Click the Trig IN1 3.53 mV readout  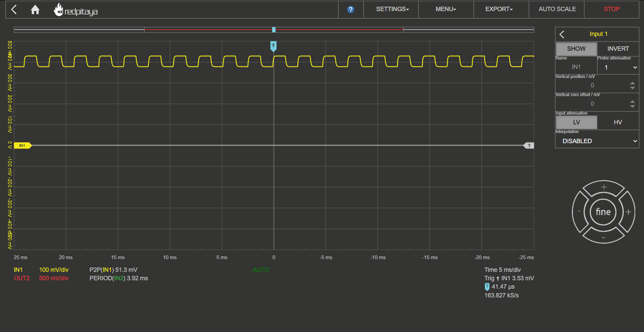tap(509, 278)
